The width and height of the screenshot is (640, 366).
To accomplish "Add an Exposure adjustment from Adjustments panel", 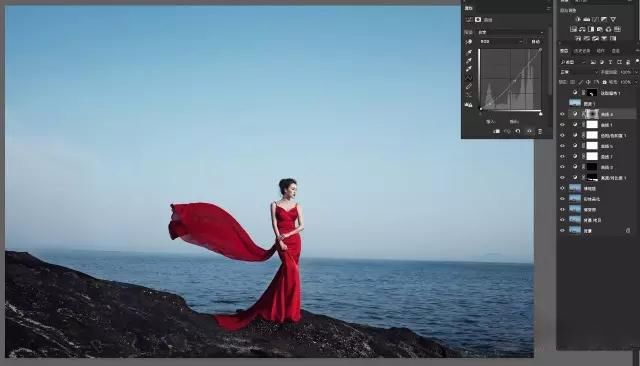I will point(604,19).
